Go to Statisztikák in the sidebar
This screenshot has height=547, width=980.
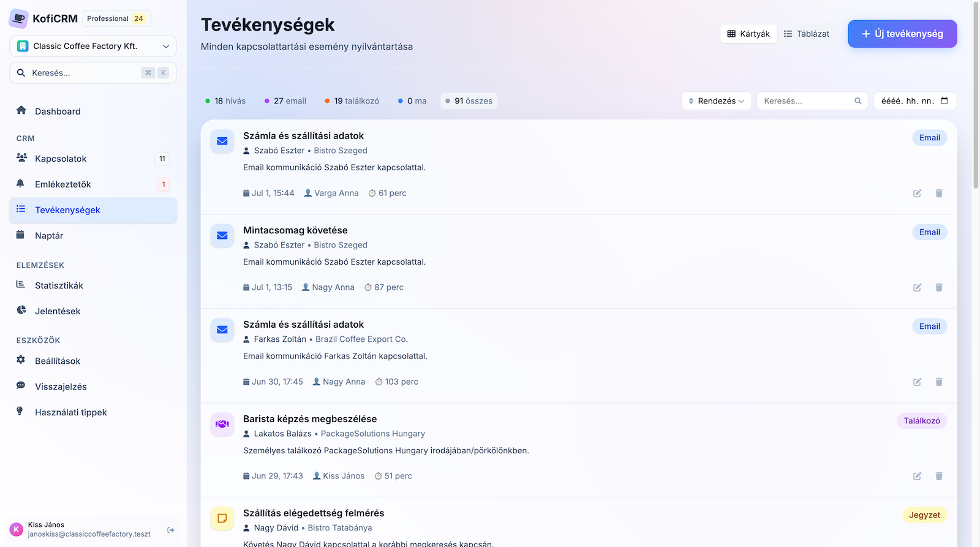pos(93,285)
